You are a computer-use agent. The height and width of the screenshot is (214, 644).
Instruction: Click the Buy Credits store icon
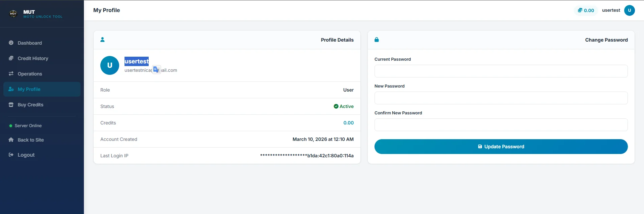pyautogui.click(x=11, y=104)
